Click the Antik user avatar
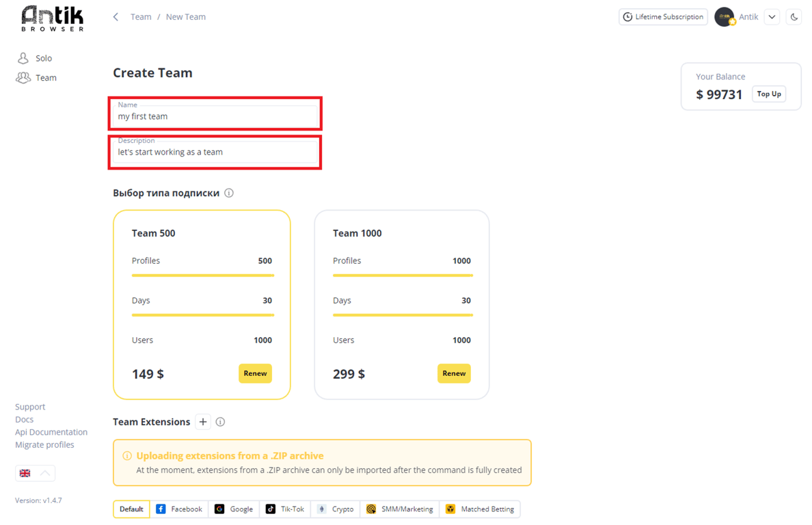The width and height of the screenshot is (812, 525). (725, 16)
